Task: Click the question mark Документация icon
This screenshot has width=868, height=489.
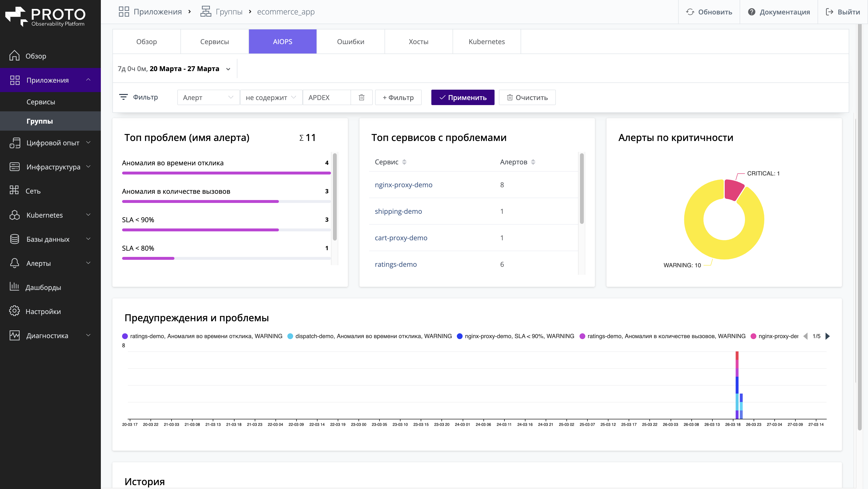Action: coord(751,12)
